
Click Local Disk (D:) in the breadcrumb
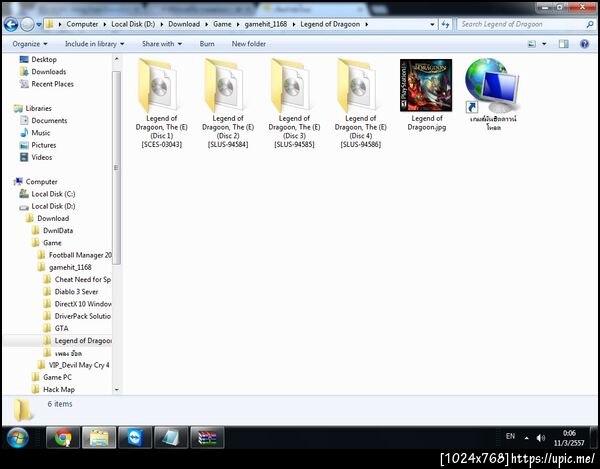click(x=133, y=24)
